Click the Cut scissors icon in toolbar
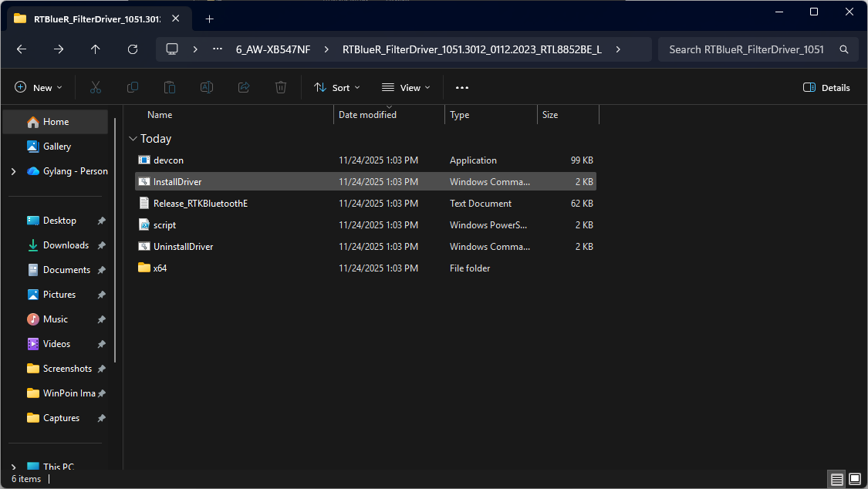 click(96, 87)
